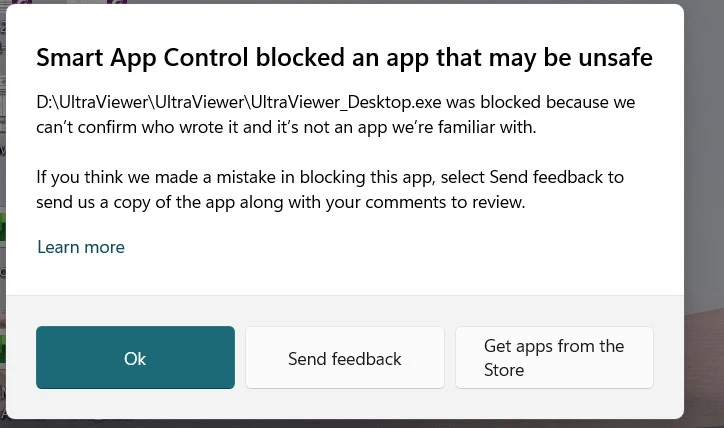Click the word "unsafe" in the heading
This screenshot has height=428, width=724.
click(615, 58)
